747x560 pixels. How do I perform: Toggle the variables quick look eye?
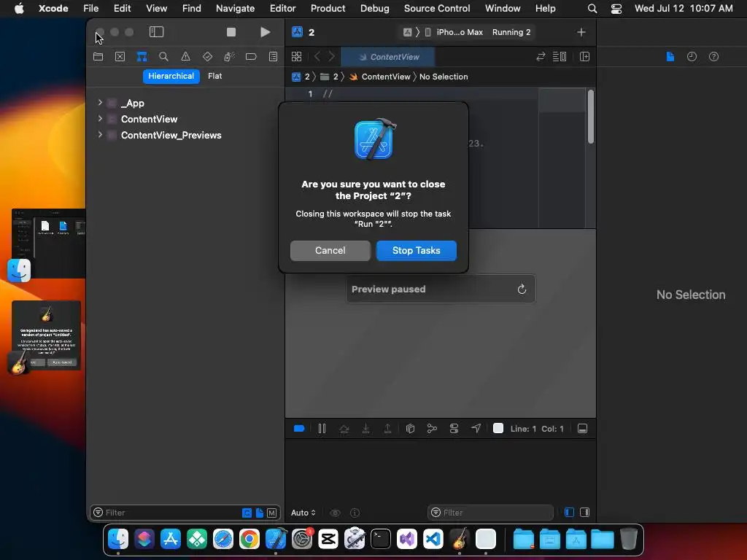pos(336,513)
